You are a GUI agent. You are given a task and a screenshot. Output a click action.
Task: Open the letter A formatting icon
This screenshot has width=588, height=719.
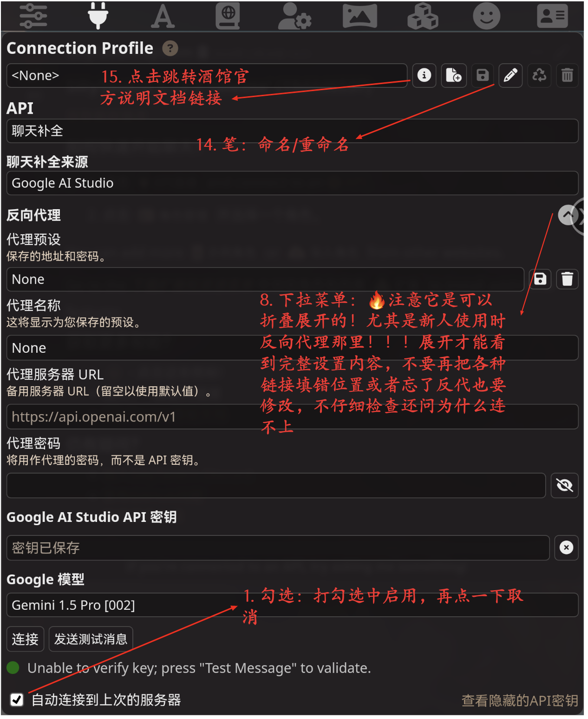[163, 16]
